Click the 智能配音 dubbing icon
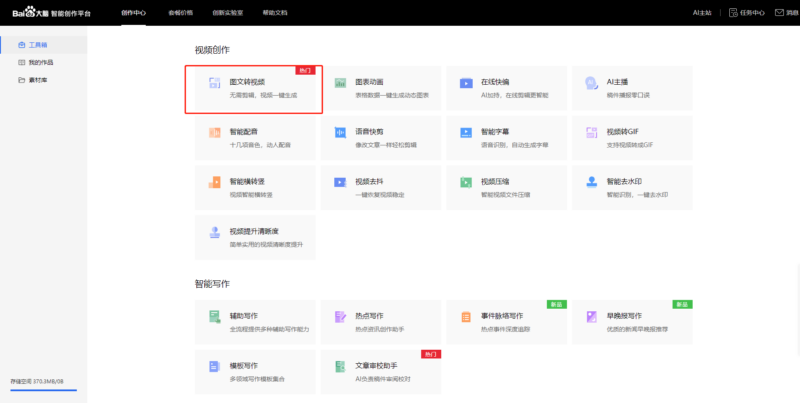This screenshot has height=403, width=800. [x=214, y=133]
